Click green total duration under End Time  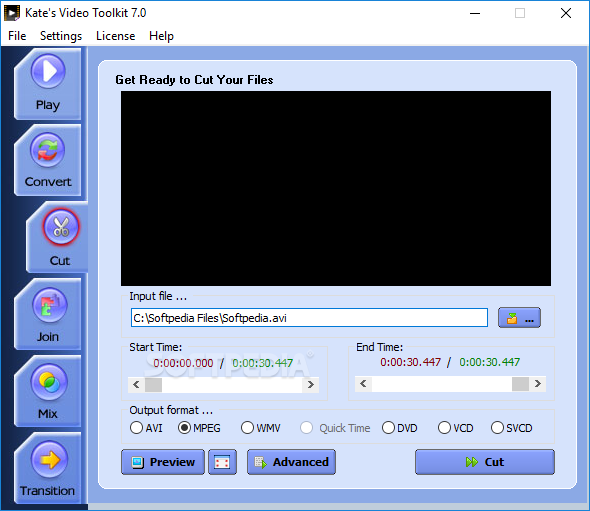click(x=490, y=362)
